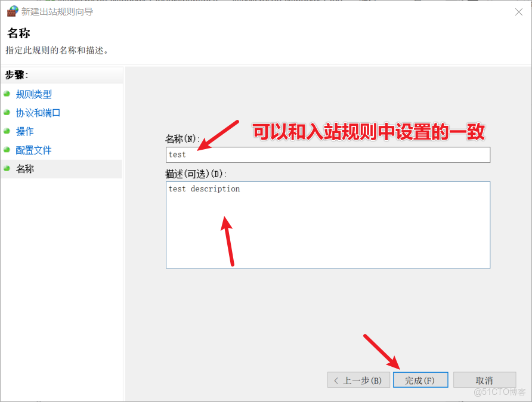Click the 名称(N) input containing test

tap(327, 154)
